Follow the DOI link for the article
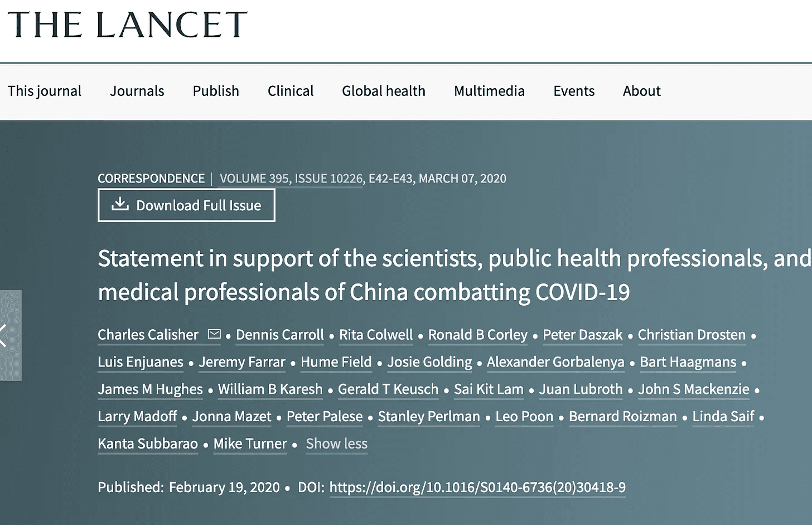 coord(477,487)
